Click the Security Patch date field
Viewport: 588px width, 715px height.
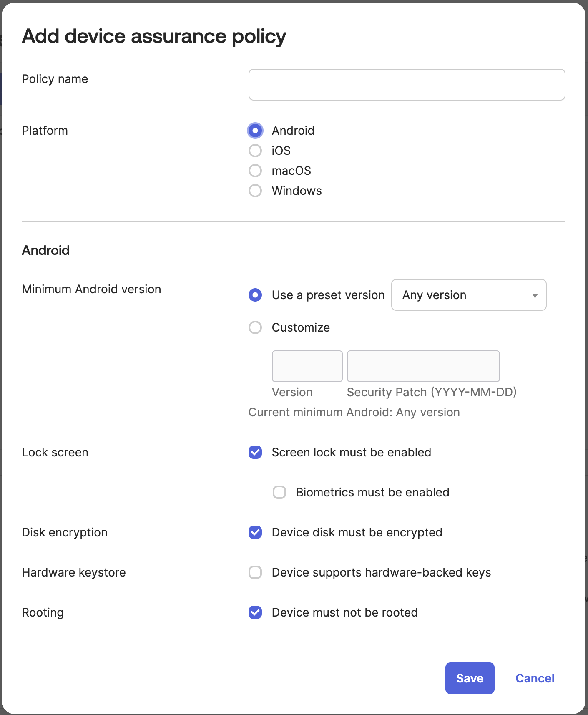423,366
